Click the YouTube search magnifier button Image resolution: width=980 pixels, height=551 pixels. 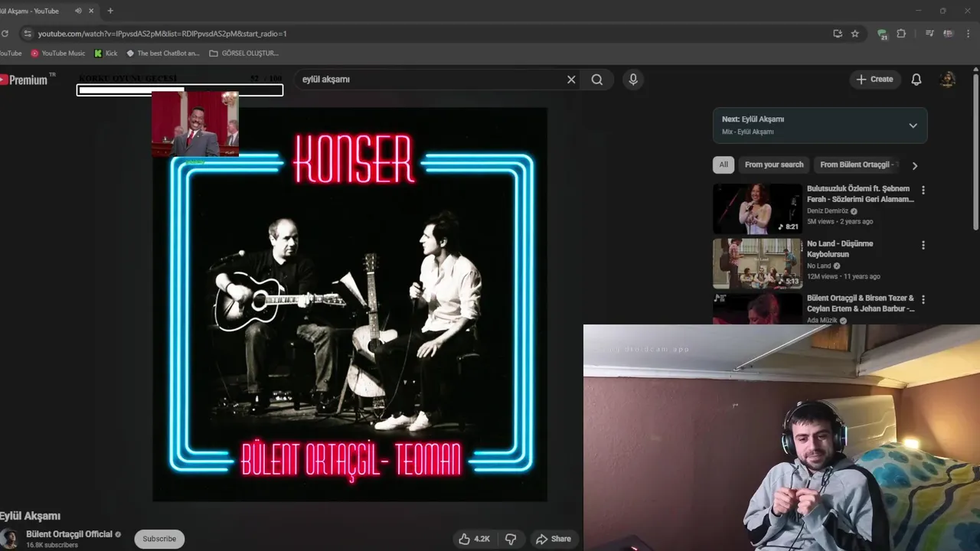coord(597,80)
